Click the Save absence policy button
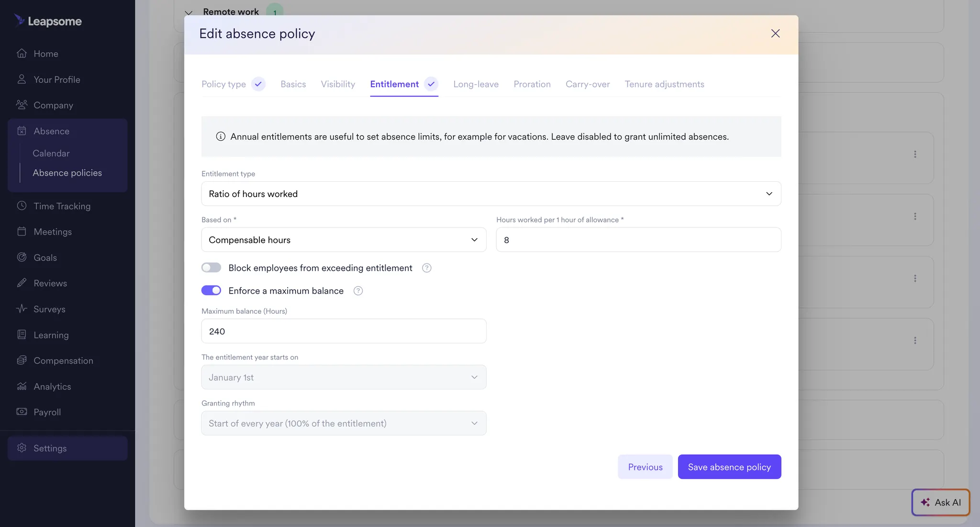The height and width of the screenshot is (527, 980). pyautogui.click(x=729, y=467)
